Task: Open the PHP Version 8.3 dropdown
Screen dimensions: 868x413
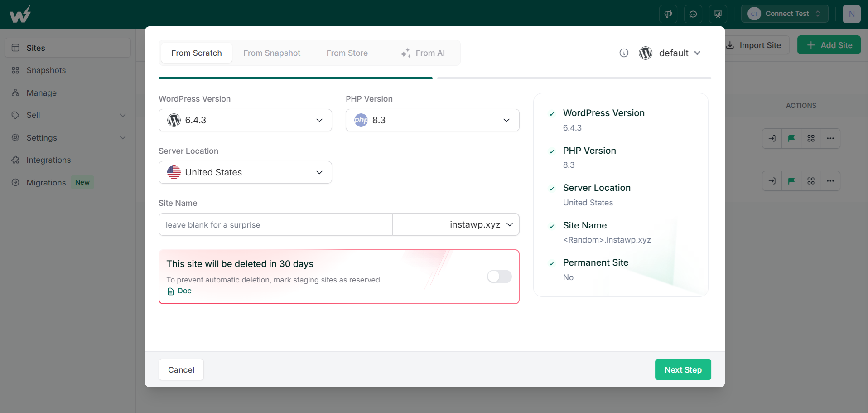Action: tap(432, 120)
